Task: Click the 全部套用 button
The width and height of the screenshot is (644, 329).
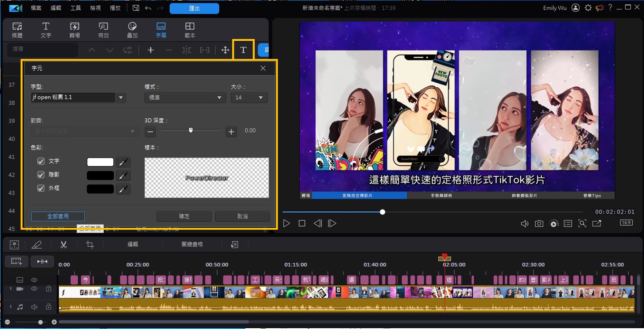Action: [58, 216]
